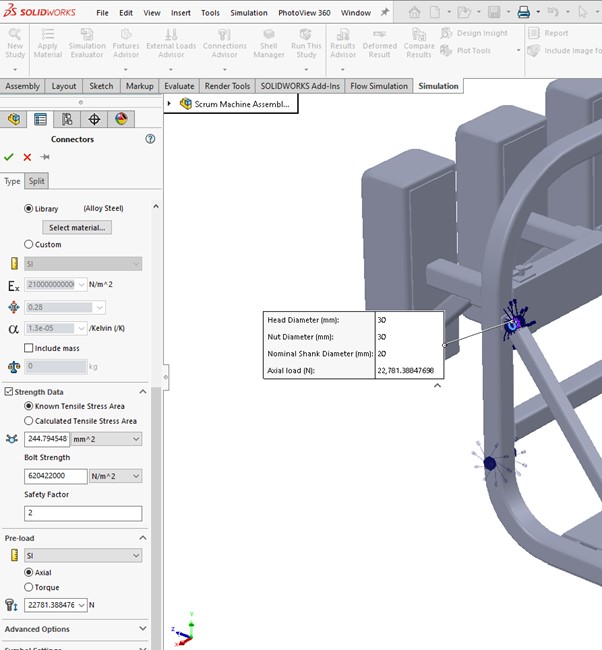The height and width of the screenshot is (650, 602).
Task: Select the Custom material radio button
Action: (x=29, y=244)
